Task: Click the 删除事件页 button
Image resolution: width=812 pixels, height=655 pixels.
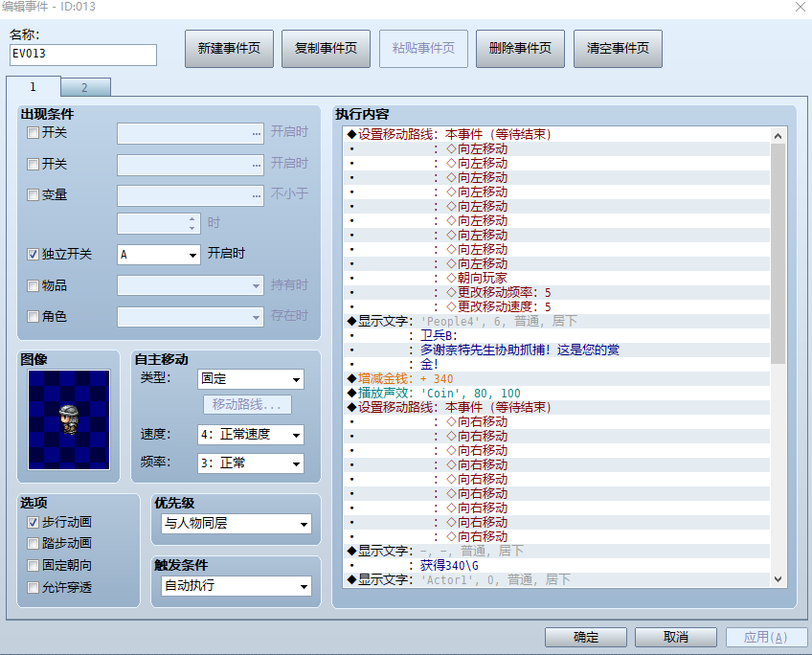Action: click(x=520, y=49)
